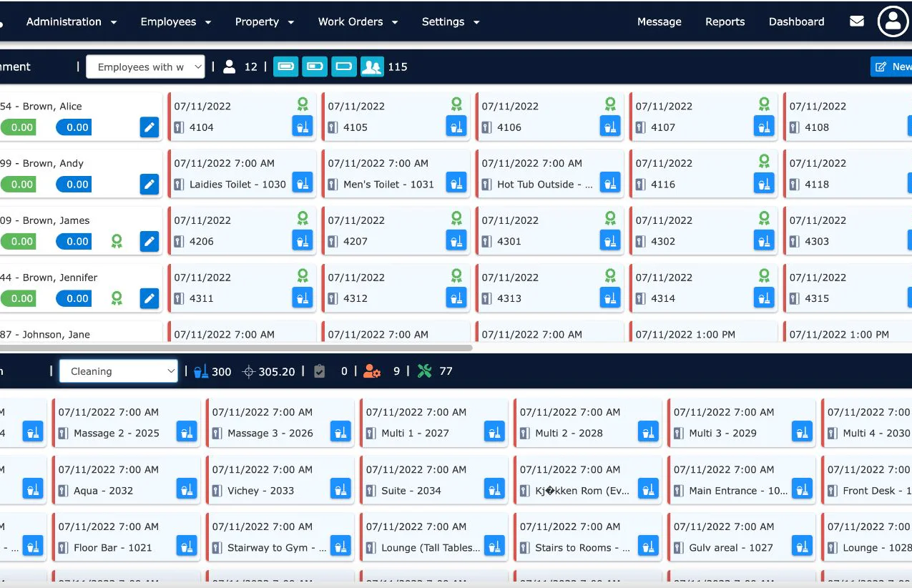This screenshot has height=588, width=912.
Task: Click the cleaning bucket icon beside 300
Action: pyautogui.click(x=201, y=371)
